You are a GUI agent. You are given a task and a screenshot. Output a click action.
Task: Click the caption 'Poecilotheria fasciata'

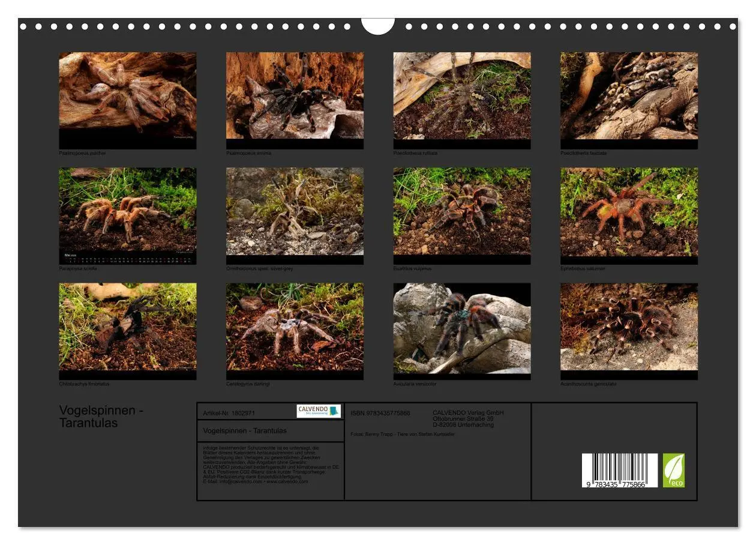(584, 154)
